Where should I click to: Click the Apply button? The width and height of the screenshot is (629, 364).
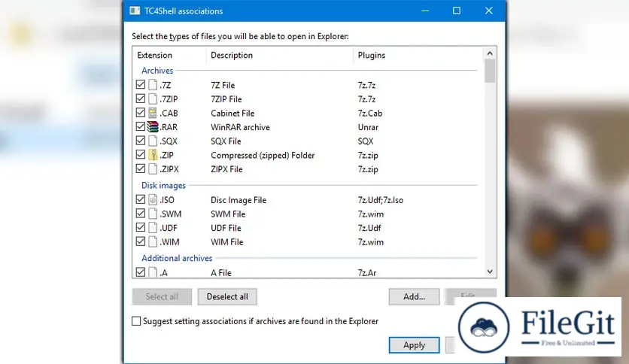(x=414, y=345)
